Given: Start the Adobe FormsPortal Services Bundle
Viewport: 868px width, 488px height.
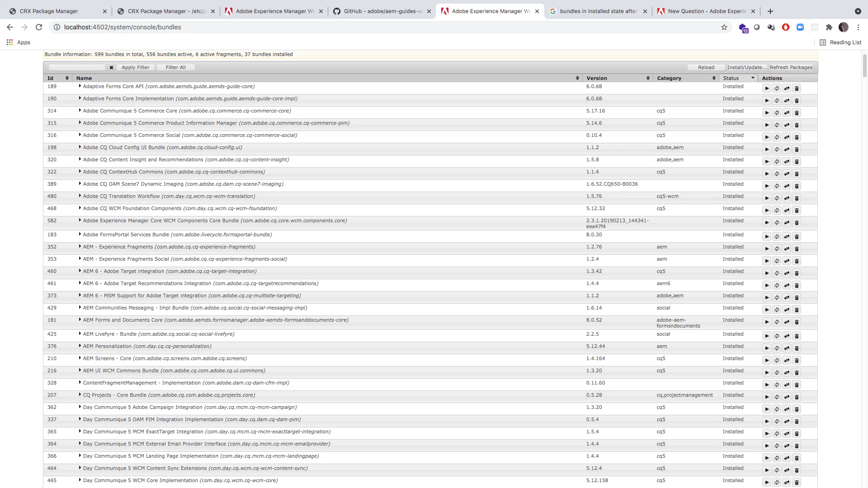Looking at the screenshot, I should [x=767, y=237].
